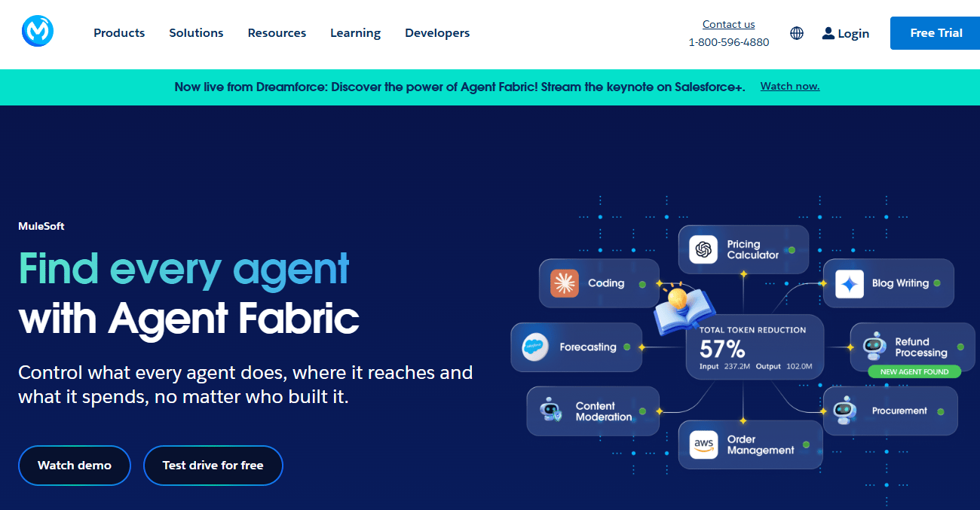Screen dimensions: 980x510
Task: Open the Products menu
Action: tap(119, 33)
